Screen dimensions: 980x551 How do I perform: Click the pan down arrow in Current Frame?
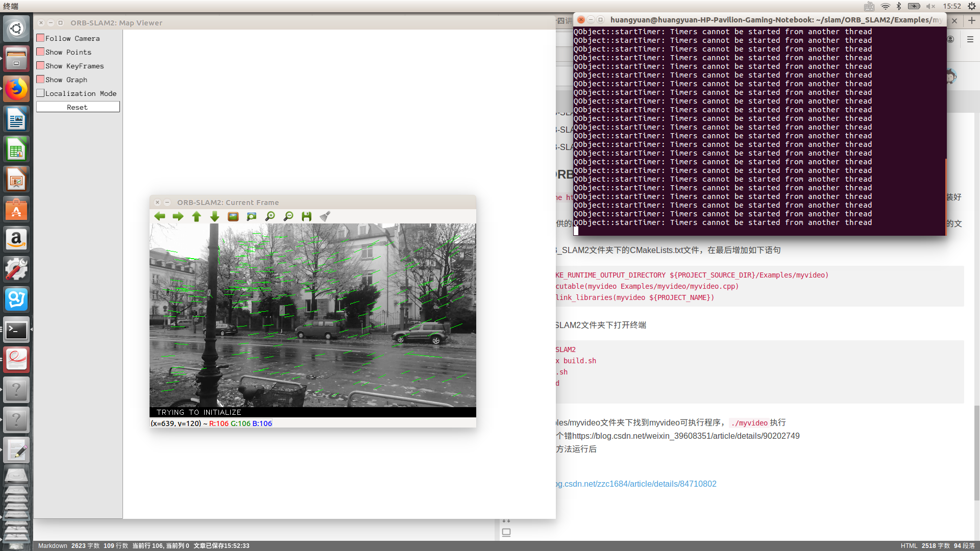coord(215,216)
